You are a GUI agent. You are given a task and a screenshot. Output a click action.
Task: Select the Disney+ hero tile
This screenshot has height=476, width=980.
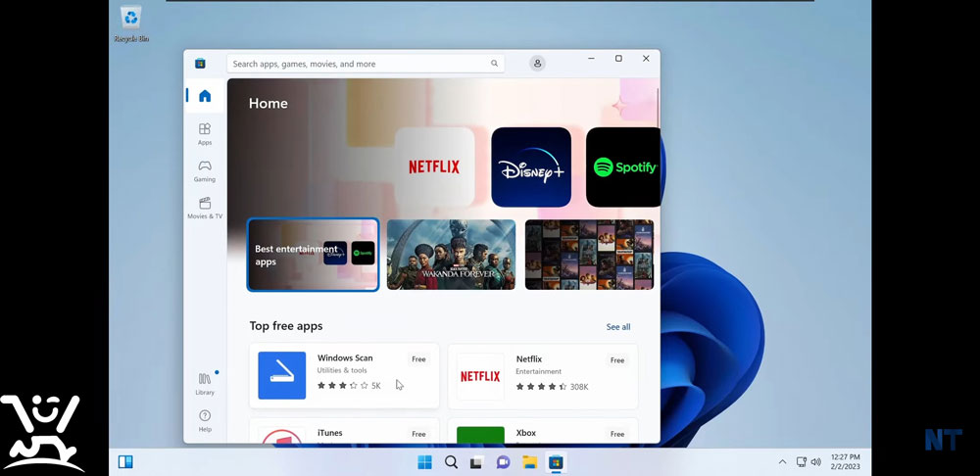531,167
